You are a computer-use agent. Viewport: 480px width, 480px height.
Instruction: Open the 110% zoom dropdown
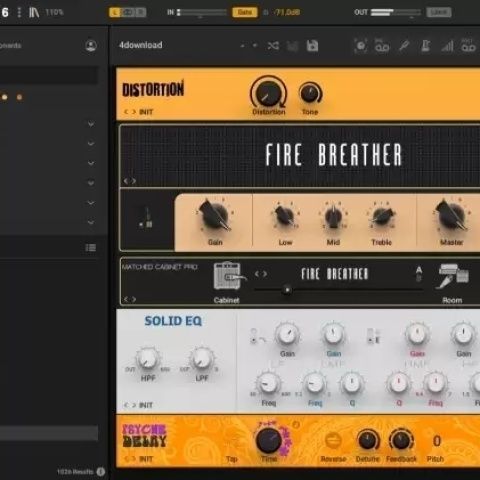(54, 12)
